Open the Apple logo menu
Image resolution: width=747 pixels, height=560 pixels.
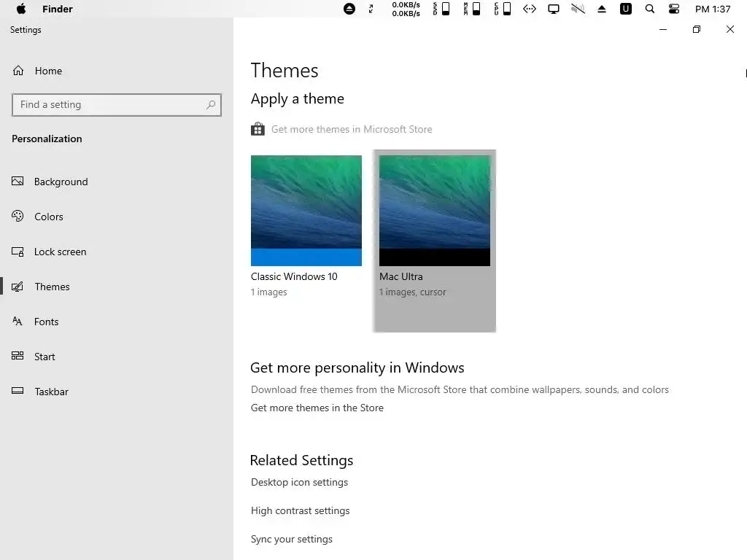coord(21,9)
